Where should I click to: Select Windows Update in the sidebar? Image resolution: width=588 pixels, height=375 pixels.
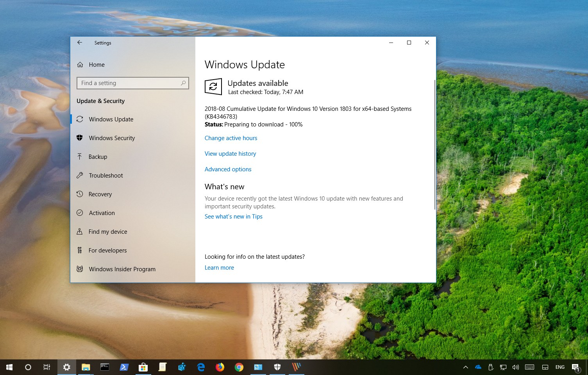click(111, 119)
